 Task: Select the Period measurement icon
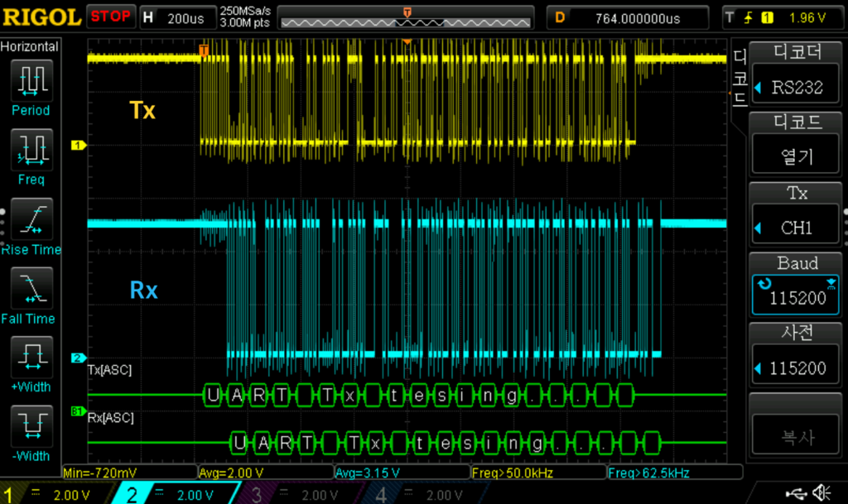tap(31, 80)
